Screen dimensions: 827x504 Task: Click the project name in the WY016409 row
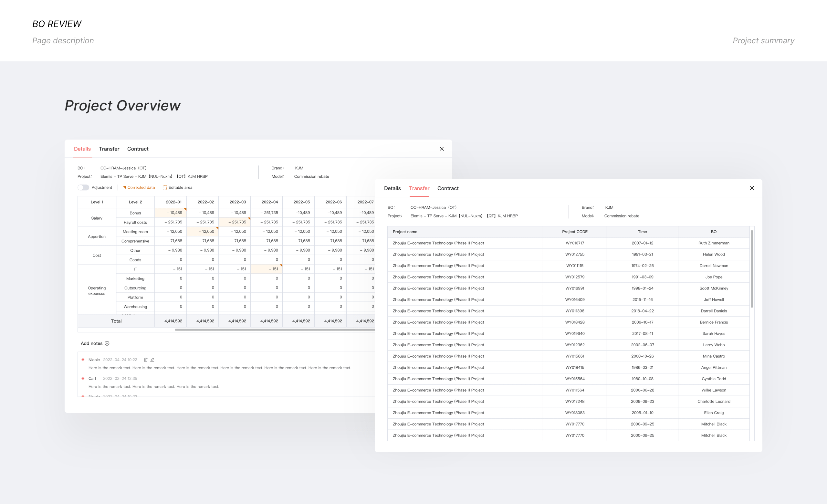tap(438, 299)
